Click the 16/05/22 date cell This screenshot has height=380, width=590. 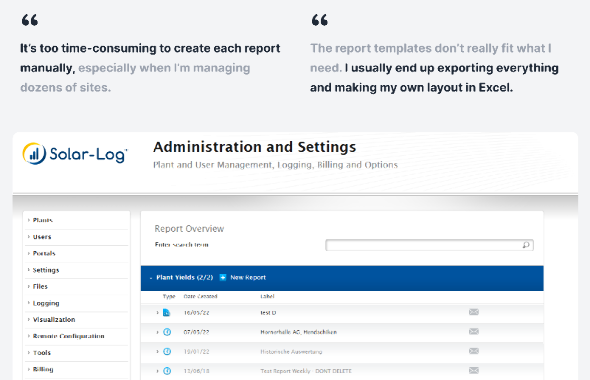tap(196, 313)
